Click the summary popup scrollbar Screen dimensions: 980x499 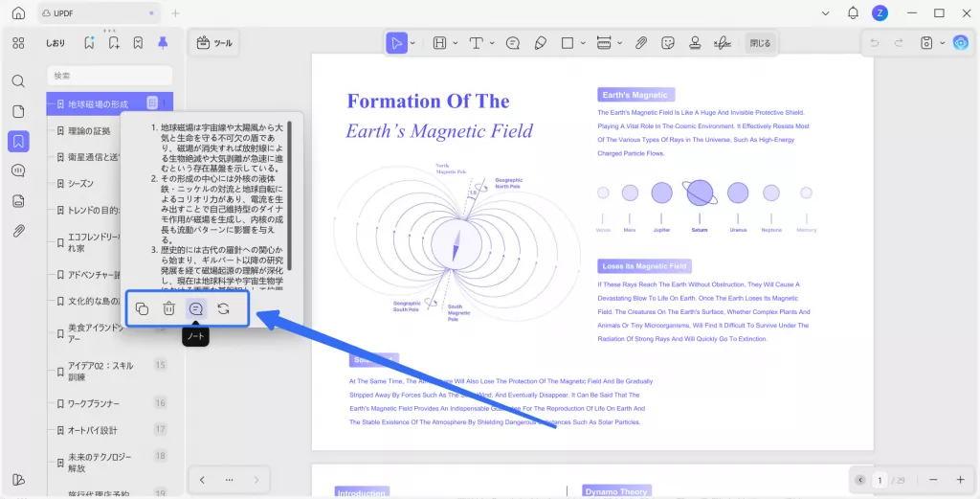[x=290, y=196]
